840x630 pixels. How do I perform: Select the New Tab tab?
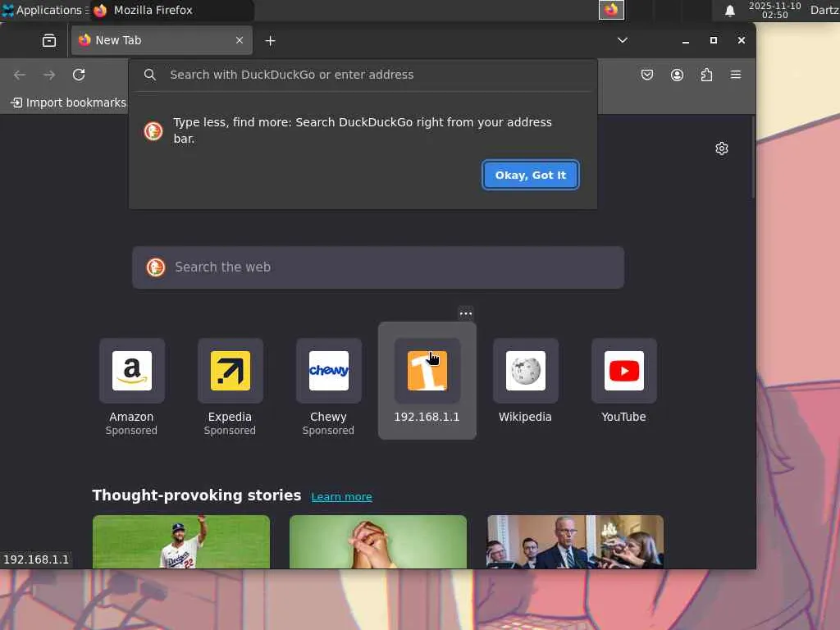(x=162, y=40)
